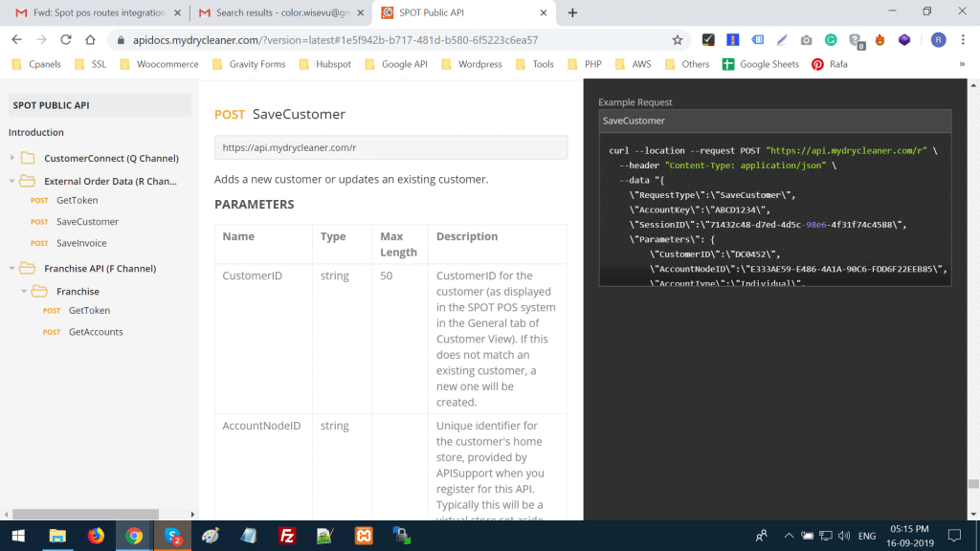Click the CustomerID parameter name cell

[263, 339]
